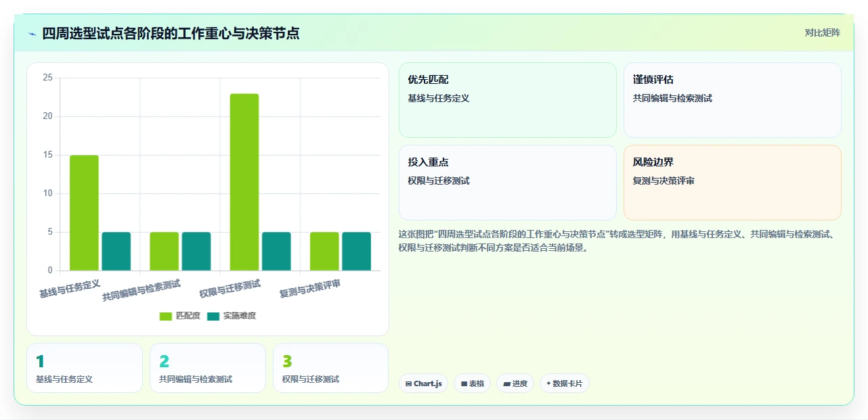The height and width of the screenshot is (420, 868).
Task: Click the y-axis value 25
Action: tap(47, 78)
